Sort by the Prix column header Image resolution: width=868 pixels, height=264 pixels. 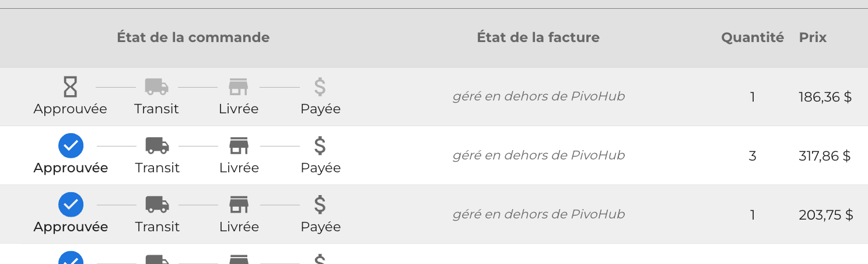click(813, 37)
